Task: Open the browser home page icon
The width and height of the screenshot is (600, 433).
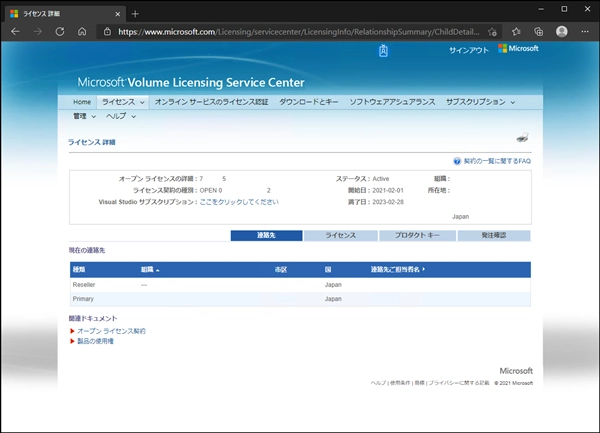Action: (82, 32)
